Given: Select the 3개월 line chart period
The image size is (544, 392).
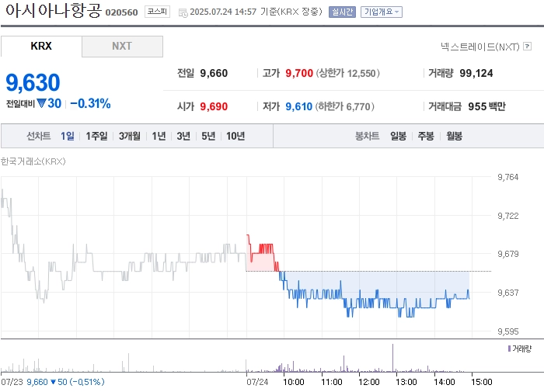Looking at the screenshot, I should tap(130, 136).
